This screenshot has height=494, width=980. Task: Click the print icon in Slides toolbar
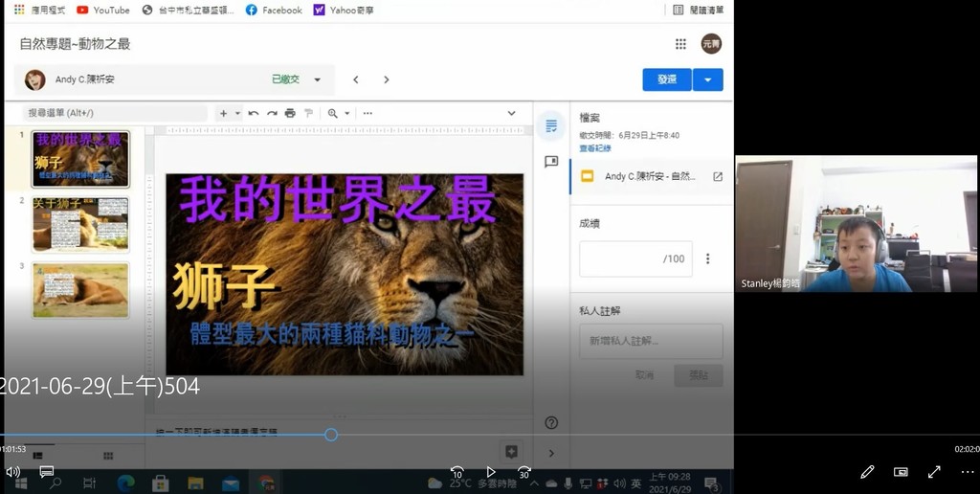(290, 113)
